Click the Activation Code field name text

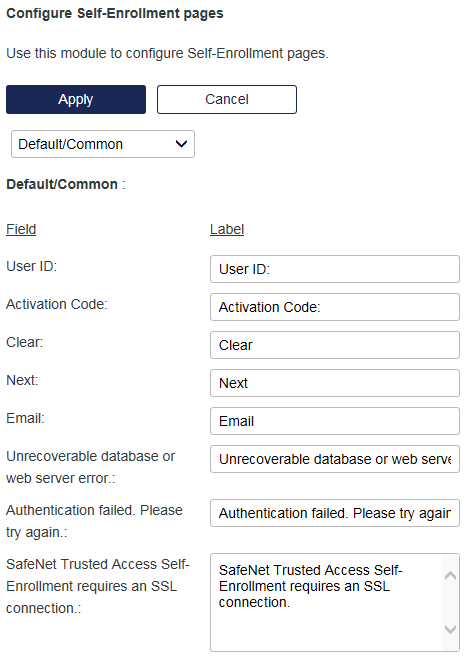point(57,304)
